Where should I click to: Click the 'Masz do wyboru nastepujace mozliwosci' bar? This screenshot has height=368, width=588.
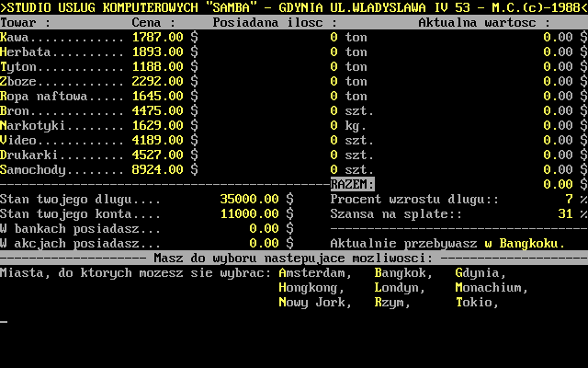point(294,258)
